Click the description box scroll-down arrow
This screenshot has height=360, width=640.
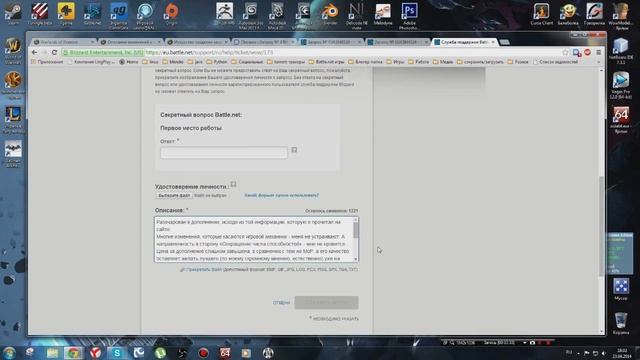356,259
